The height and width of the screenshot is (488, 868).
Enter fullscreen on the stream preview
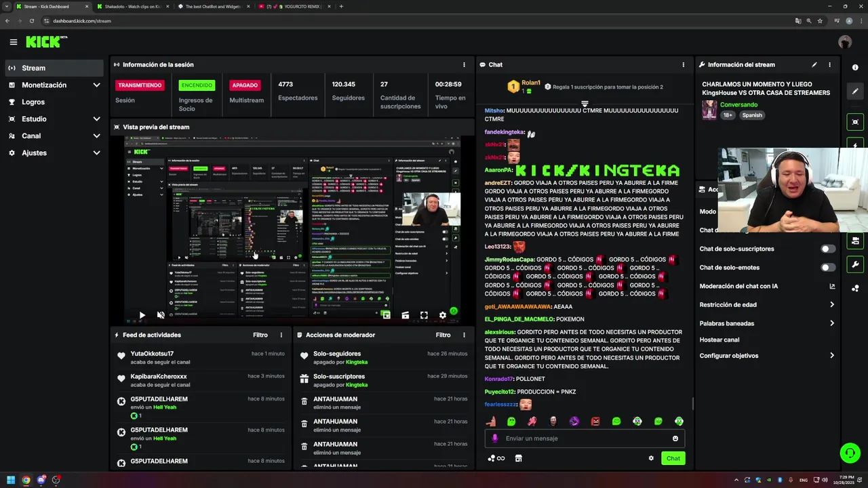coord(424,315)
